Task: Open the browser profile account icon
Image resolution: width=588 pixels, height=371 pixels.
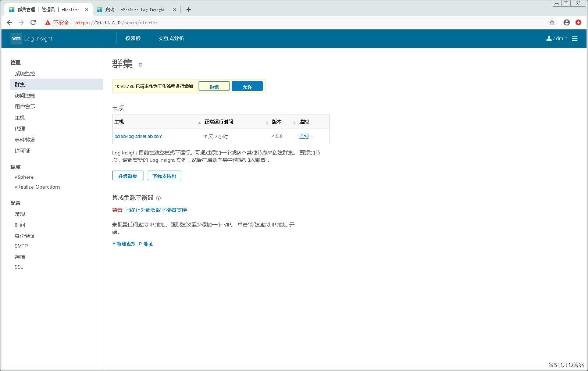Action: click(x=567, y=22)
